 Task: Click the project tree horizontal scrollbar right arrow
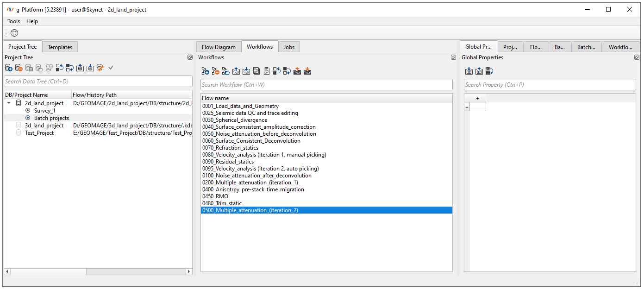(x=188, y=271)
